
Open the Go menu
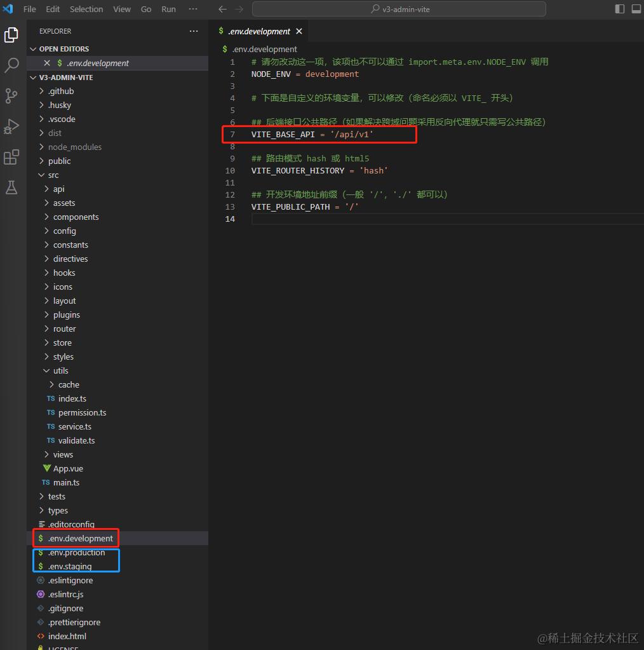click(x=145, y=9)
